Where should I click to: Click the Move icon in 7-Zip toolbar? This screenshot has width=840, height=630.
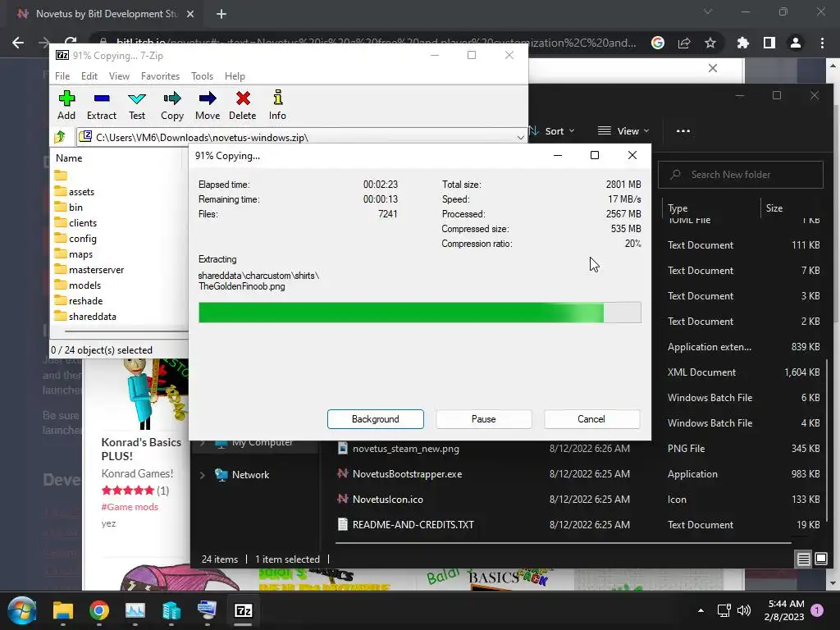pyautogui.click(x=208, y=105)
